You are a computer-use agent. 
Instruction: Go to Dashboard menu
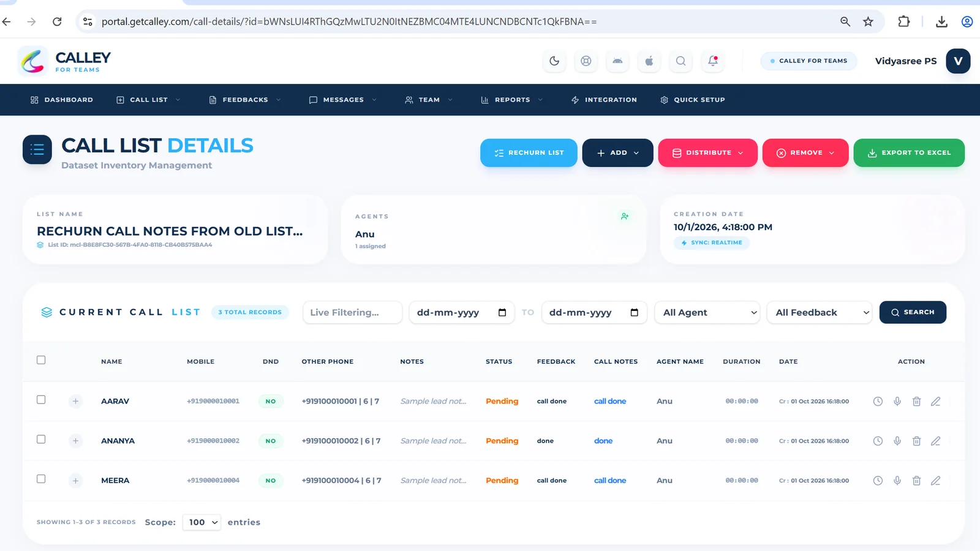click(62, 100)
